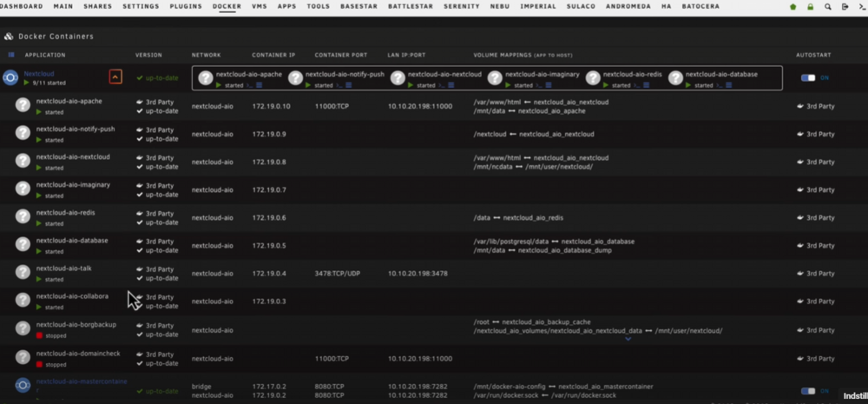
Task: Open nextcloud-aio-domaincheck container icon
Action: click(x=23, y=357)
